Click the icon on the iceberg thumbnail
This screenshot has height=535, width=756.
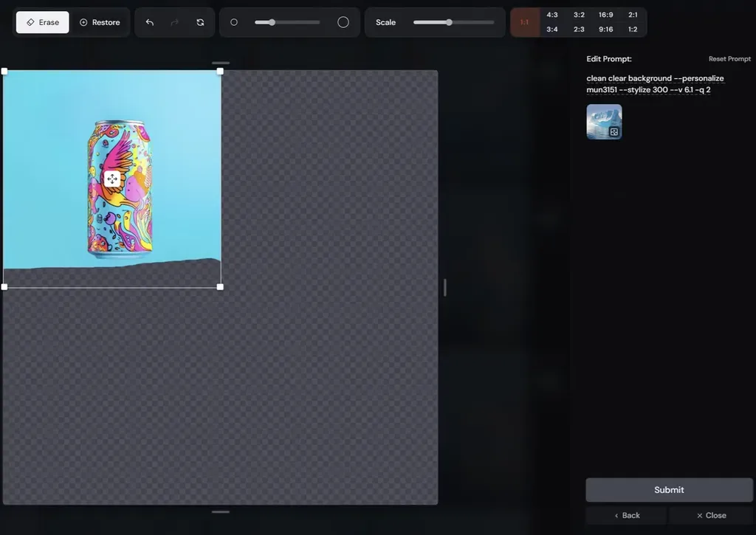pos(614,131)
